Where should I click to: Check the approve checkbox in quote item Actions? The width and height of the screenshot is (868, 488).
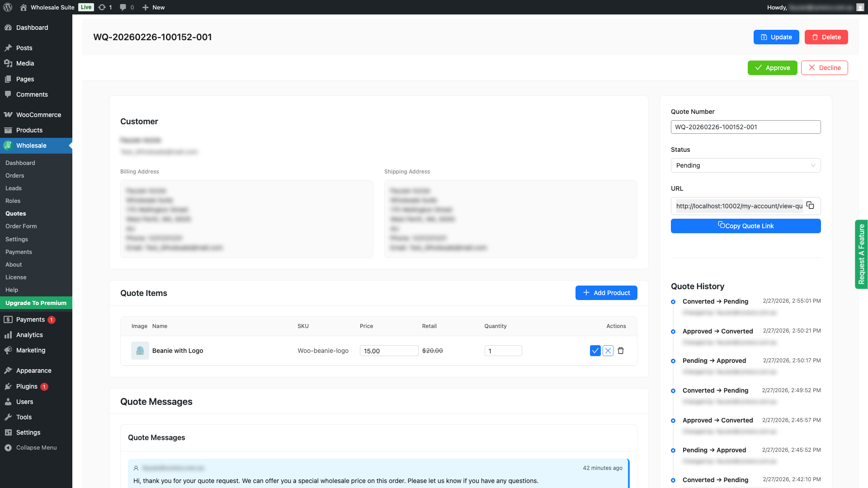(595, 351)
